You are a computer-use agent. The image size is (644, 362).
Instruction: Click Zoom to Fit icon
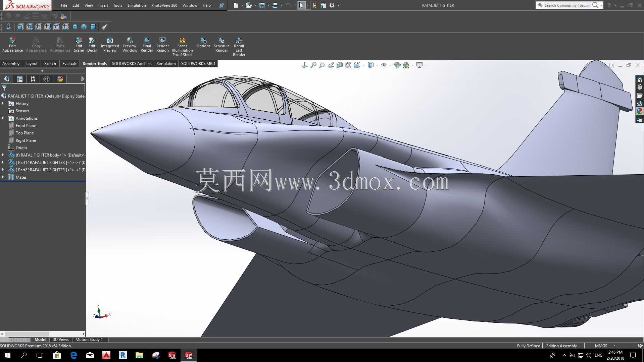click(313, 65)
